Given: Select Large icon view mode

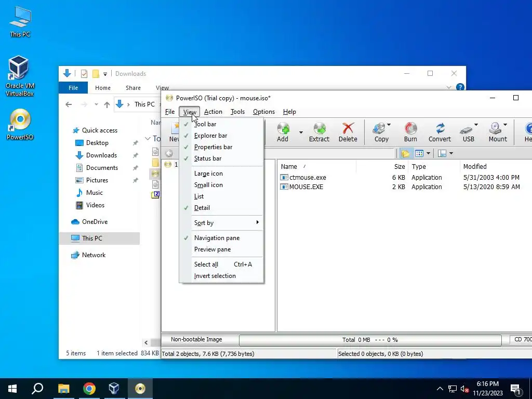Looking at the screenshot, I should 221,174.
